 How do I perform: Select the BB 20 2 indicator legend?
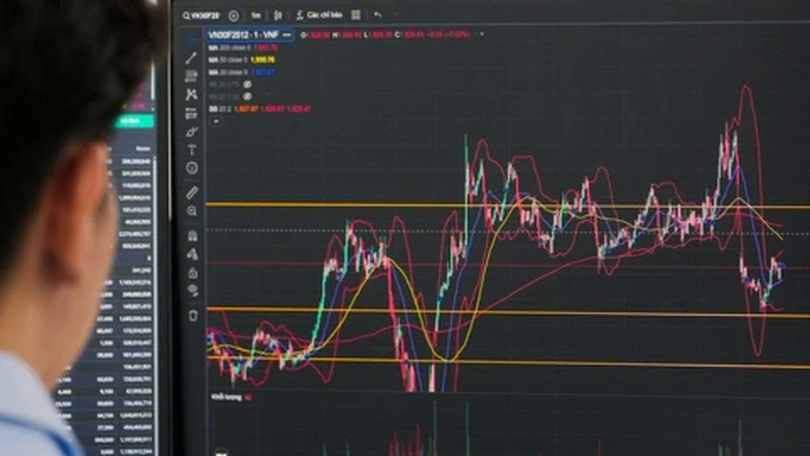pos(259,109)
